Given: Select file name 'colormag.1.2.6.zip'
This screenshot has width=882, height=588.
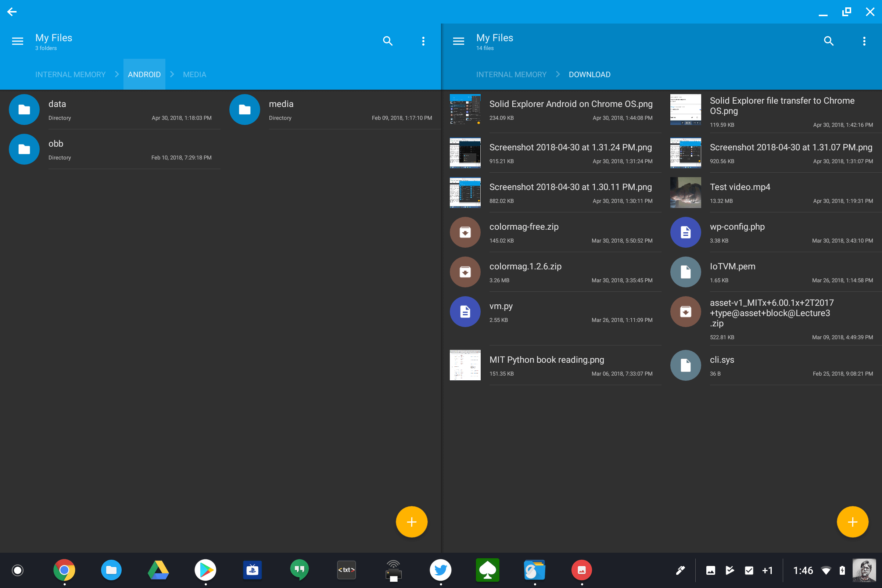Looking at the screenshot, I should pyautogui.click(x=526, y=267).
